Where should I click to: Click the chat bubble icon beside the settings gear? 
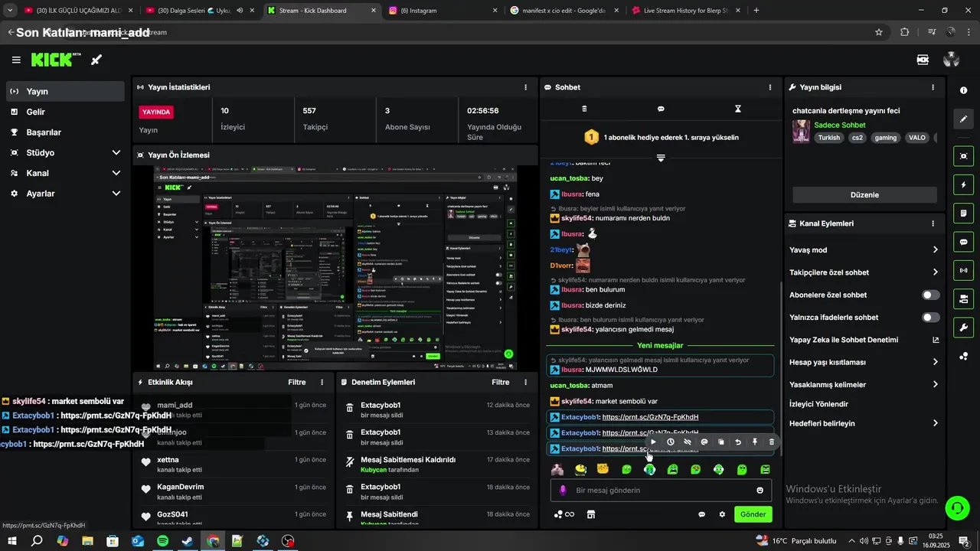point(701,514)
